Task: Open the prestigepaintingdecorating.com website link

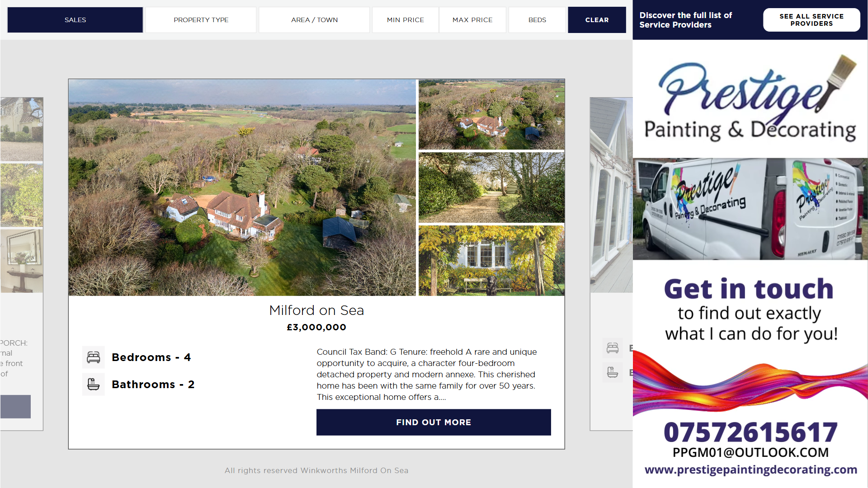Action: (x=750, y=470)
